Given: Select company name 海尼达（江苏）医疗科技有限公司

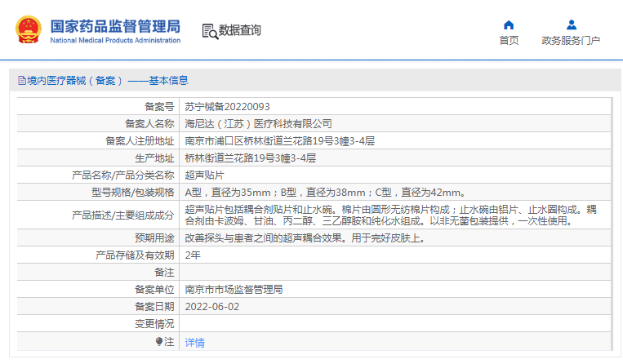Looking at the screenshot, I should (x=258, y=124).
